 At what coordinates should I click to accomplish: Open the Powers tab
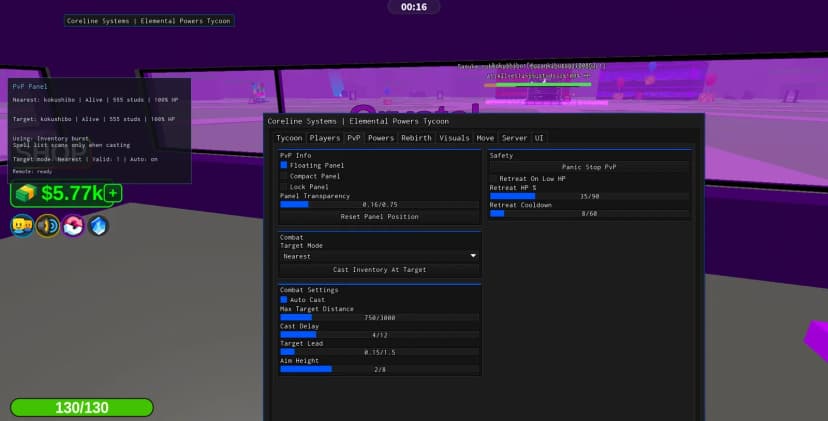click(381, 138)
